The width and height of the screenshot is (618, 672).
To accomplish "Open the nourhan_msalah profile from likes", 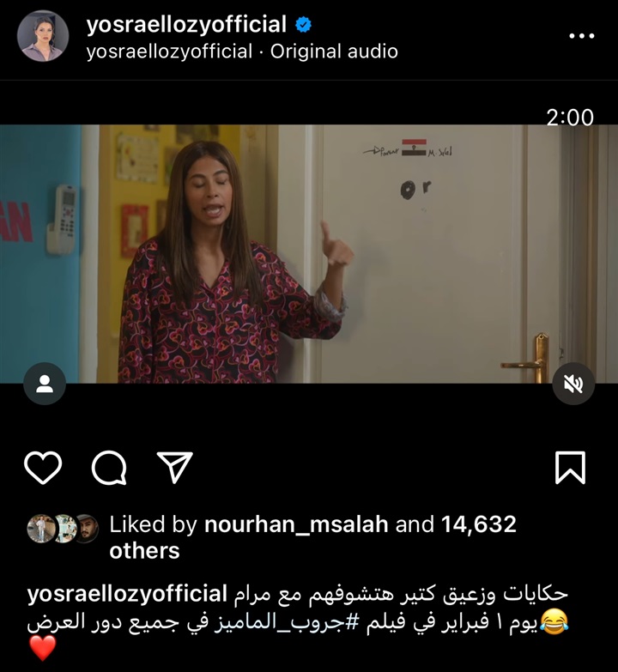I will pos(296,524).
